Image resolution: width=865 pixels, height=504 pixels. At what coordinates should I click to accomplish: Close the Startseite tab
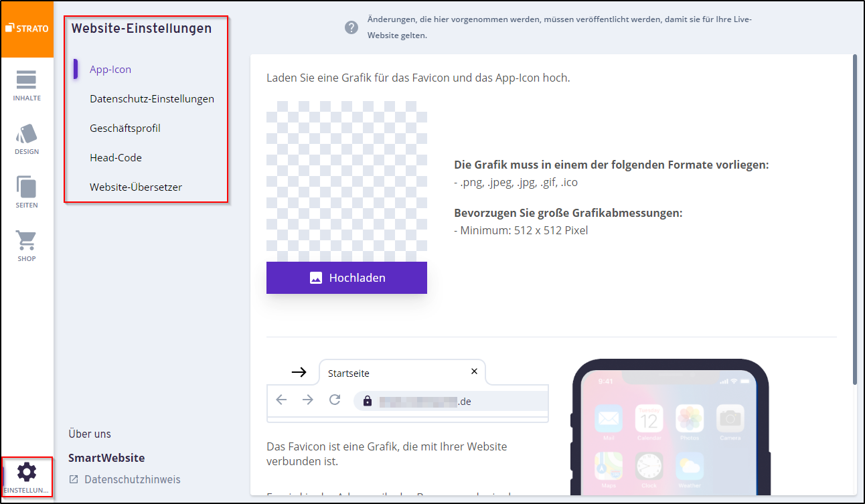point(474,371)
